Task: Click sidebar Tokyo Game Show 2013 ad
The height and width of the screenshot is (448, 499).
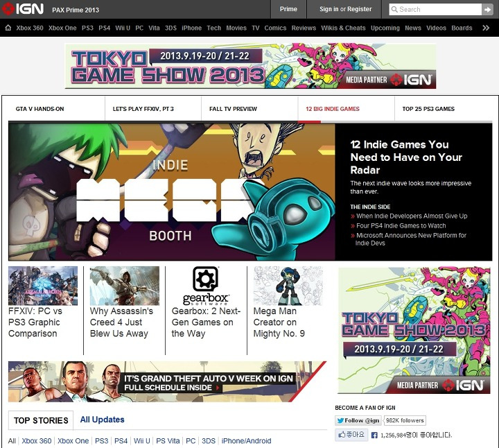Action: [414, 330]
